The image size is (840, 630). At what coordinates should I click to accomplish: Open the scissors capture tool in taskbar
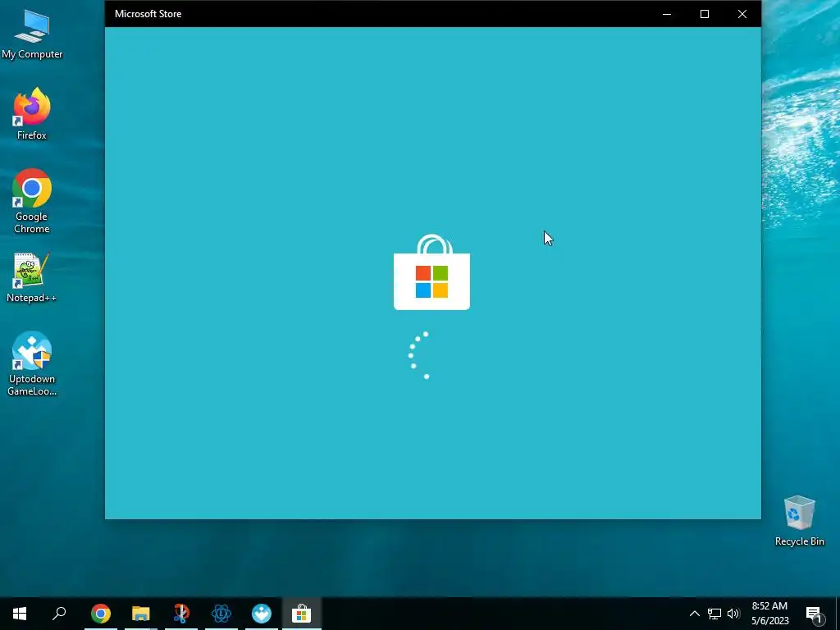tap(181, 614)
